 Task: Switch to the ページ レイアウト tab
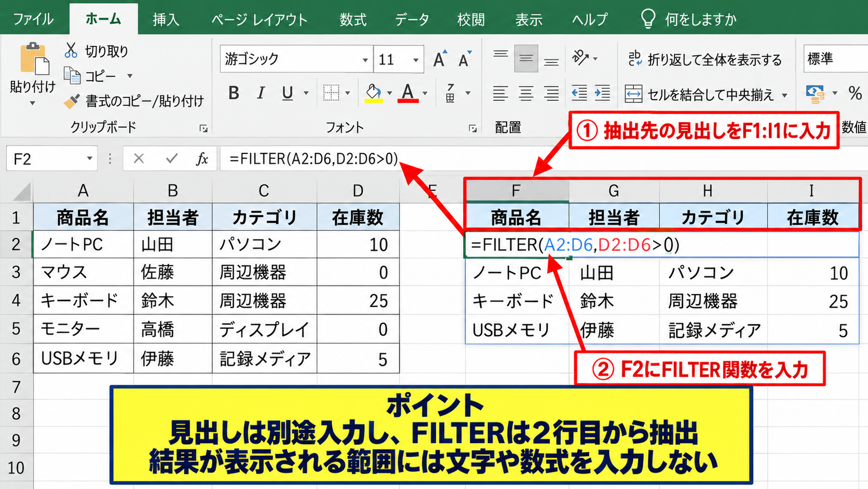coord(259,19)
